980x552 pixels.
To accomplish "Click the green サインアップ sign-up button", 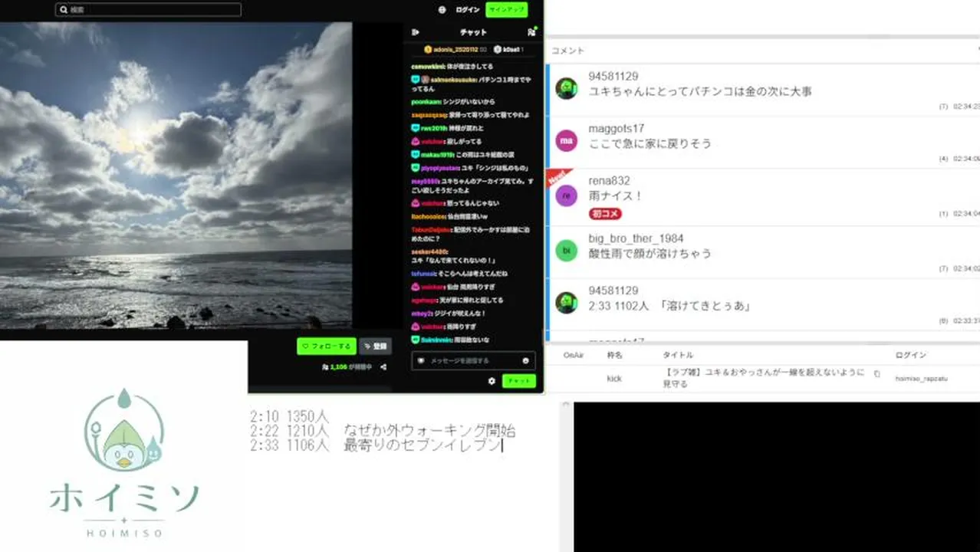I will pos(507,10).
